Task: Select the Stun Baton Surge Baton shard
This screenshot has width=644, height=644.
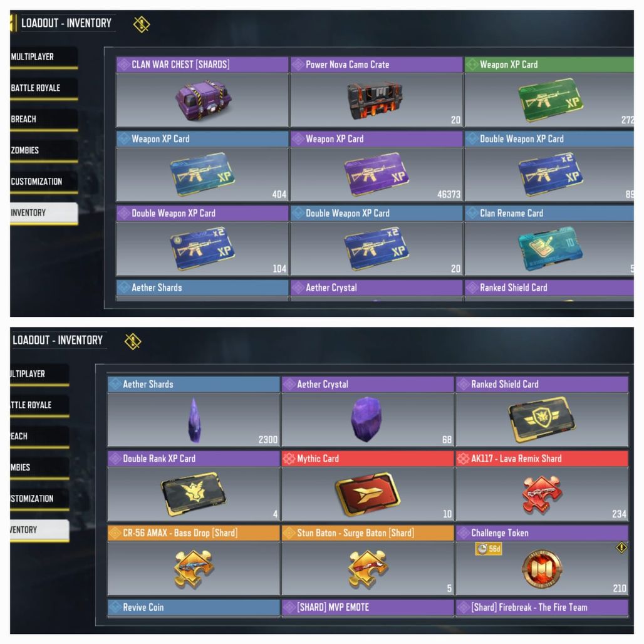Action: (x=368, y=568)
